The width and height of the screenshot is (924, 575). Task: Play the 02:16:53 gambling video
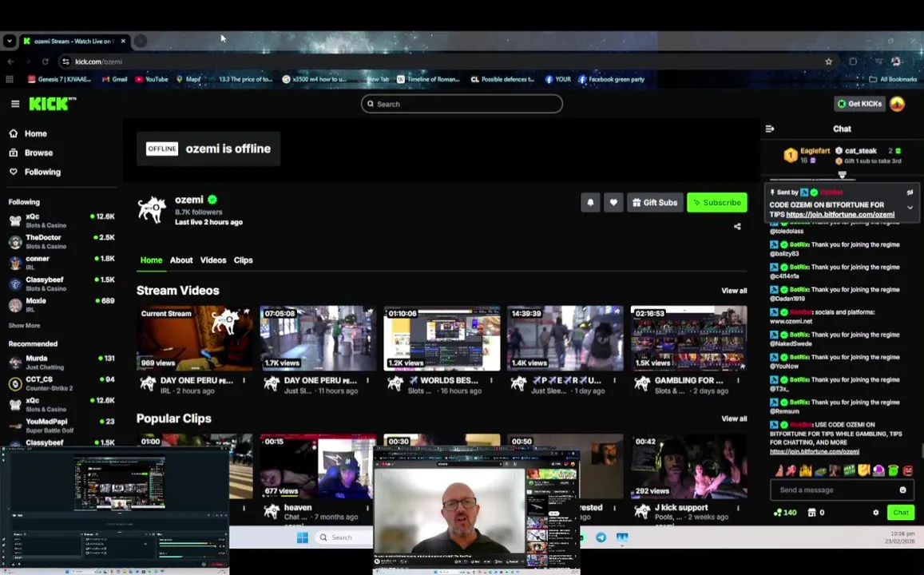[689, 338]
